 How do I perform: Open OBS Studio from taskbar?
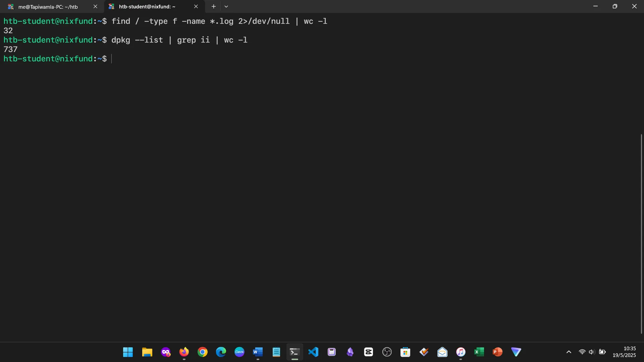(387, 352)
